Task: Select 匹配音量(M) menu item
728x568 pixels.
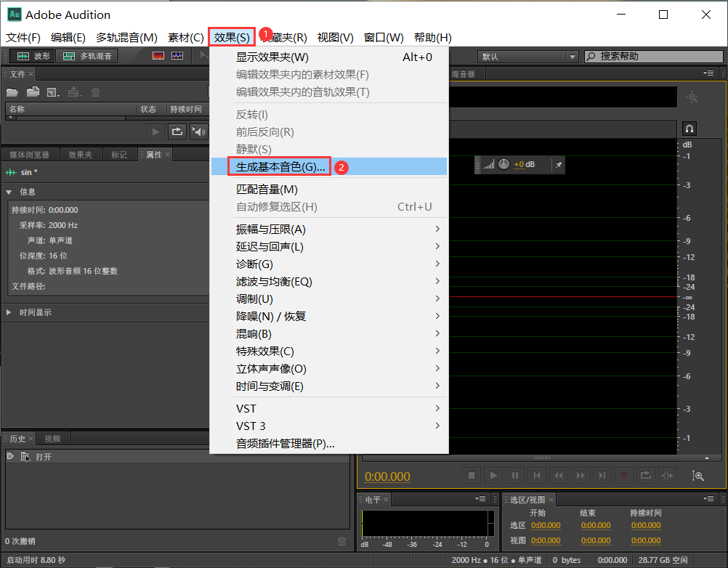Action: [328, 190]
